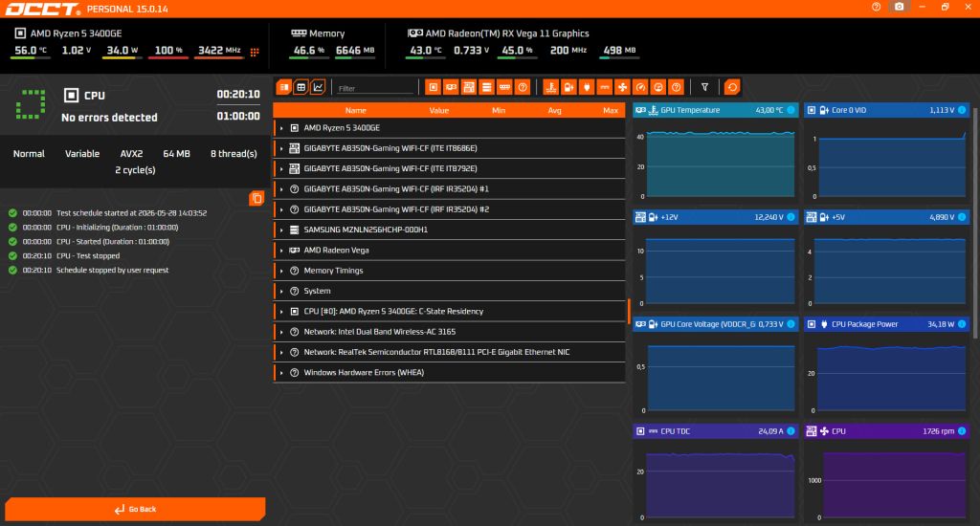
Task: Toggle the motherboard sensor category filter
Action: pos(469,87)
